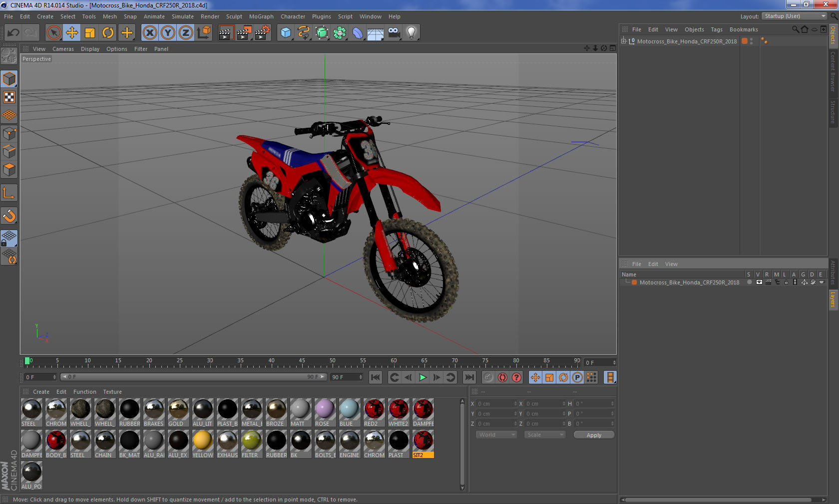This screenshot has width=839, height=504.
Task: Click the record active objects button
Action: [488, 377]
